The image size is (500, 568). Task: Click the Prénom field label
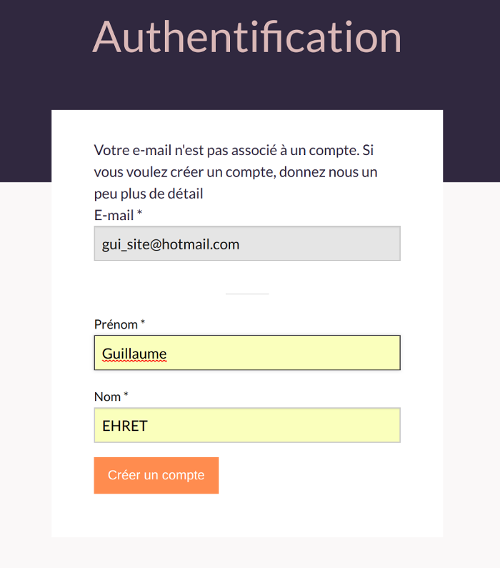pos(116,324)
